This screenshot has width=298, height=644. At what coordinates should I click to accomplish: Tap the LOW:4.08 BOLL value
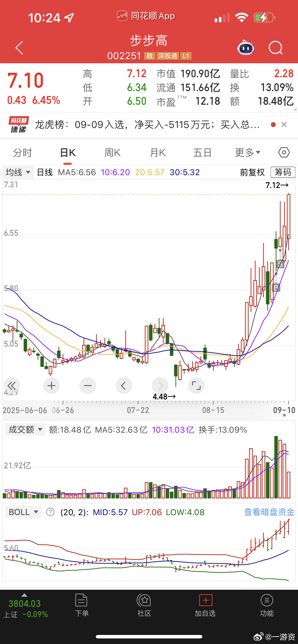[x=185, y=512]
